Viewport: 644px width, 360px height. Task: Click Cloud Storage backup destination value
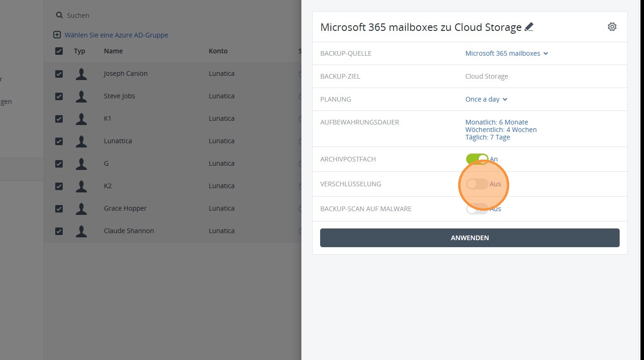click(487, 76)
